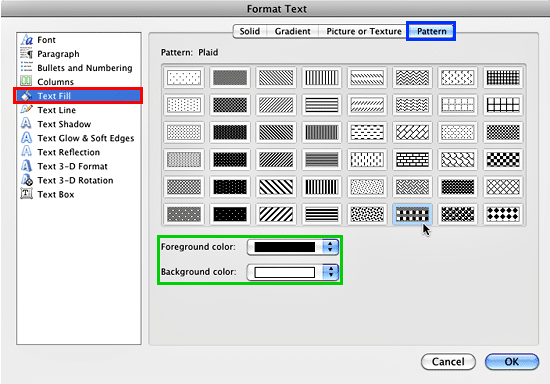Open the Foreground color dropdown
Image resolution: width=550 pixels, height=384 pixels.
[293, 247]
